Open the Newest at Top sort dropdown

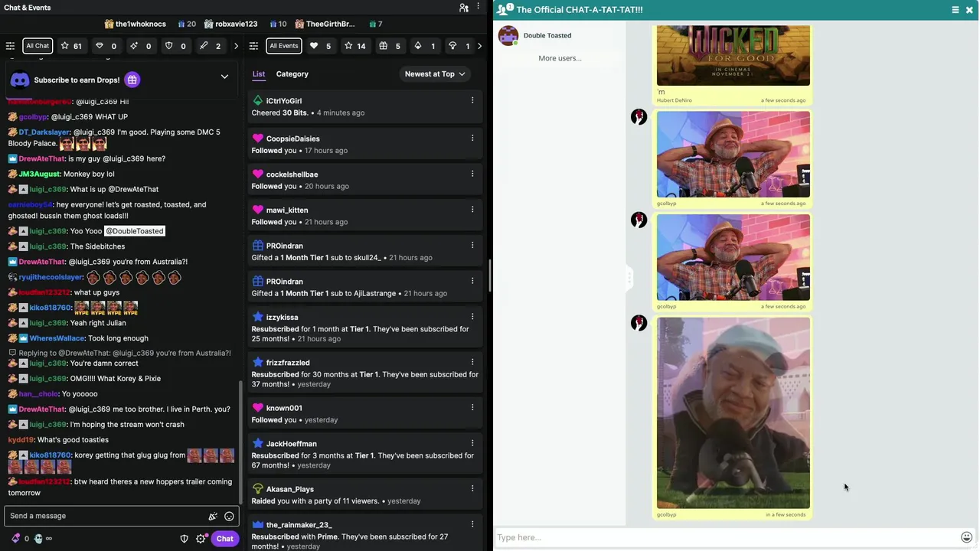tap(435, 74)
